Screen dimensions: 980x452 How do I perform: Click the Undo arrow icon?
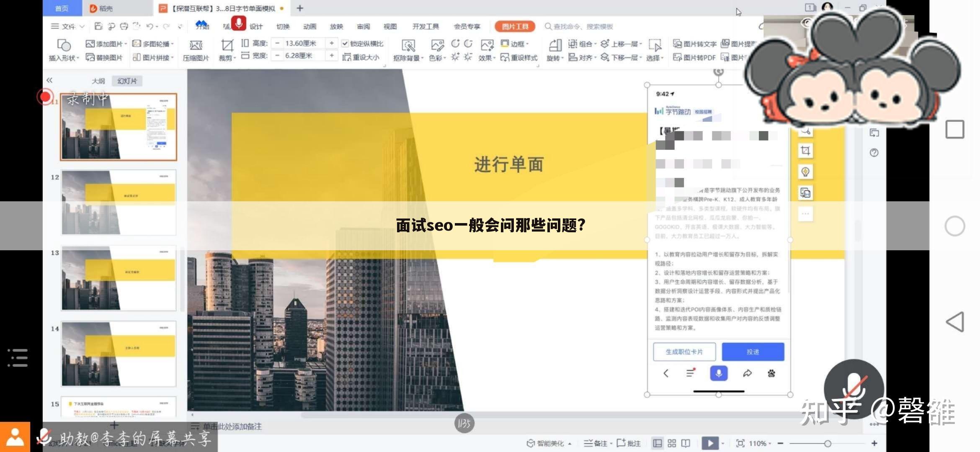coord(150,26)
